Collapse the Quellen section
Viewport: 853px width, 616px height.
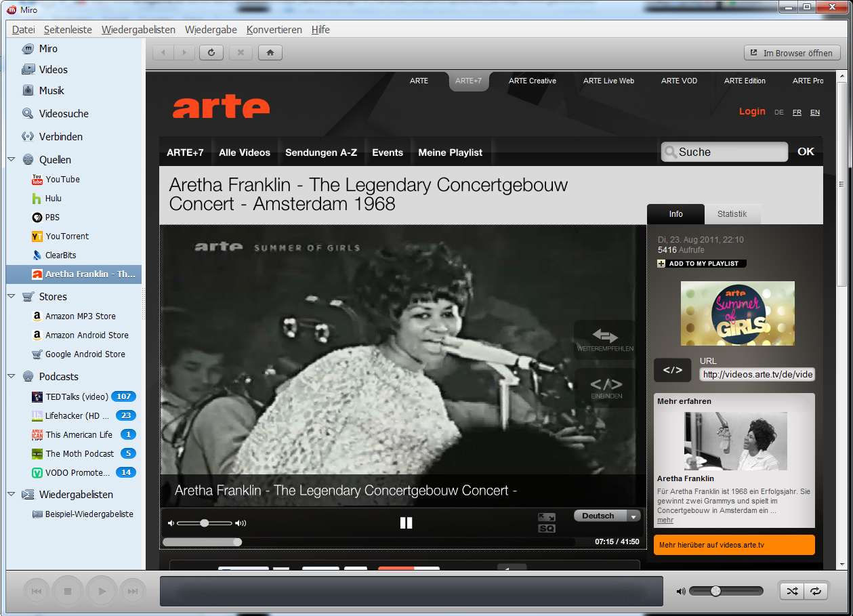pyautogui.click(x=12, y=160)
